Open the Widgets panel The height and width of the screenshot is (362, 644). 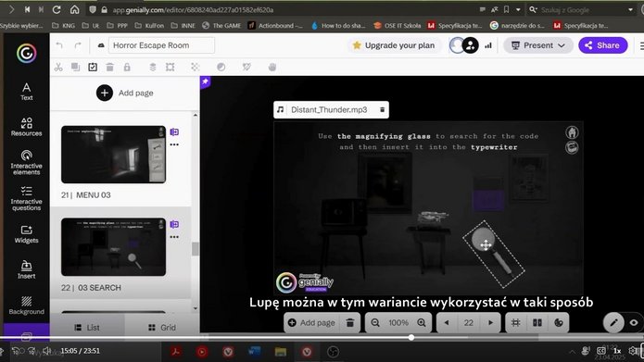tap(26, 234)
